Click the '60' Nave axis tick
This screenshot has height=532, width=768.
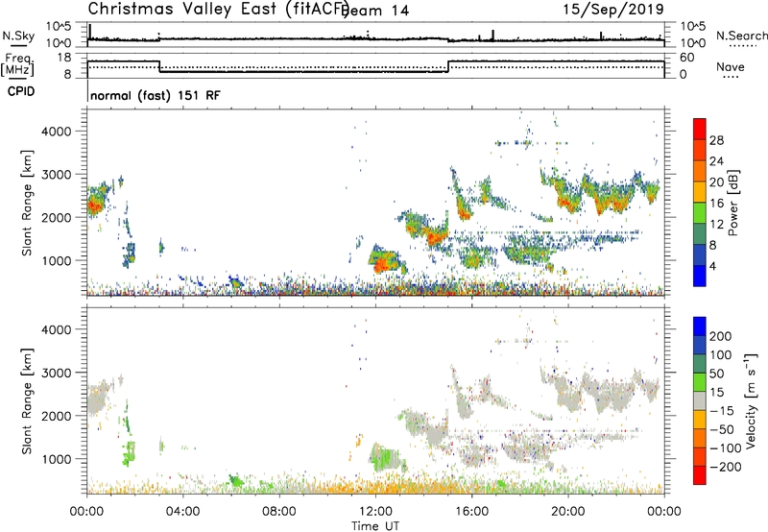(686, 58)
